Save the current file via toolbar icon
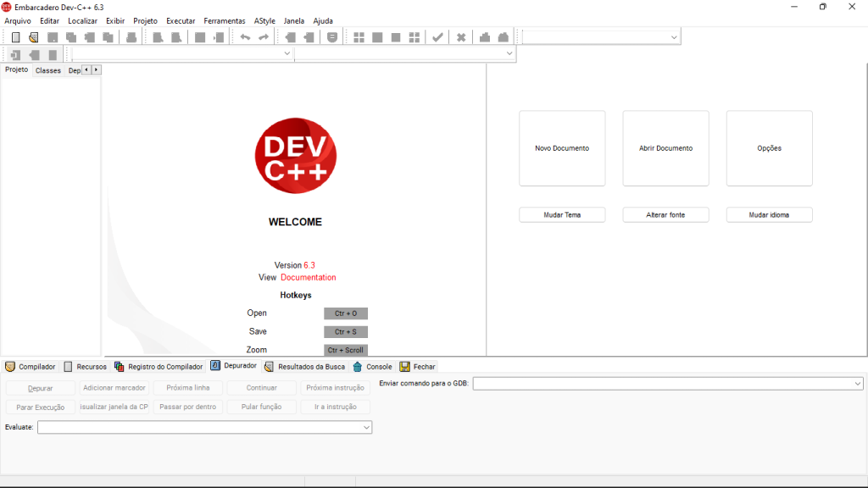Image resolution: width=868 pixels, height=488 pixels. click(53, 36)
